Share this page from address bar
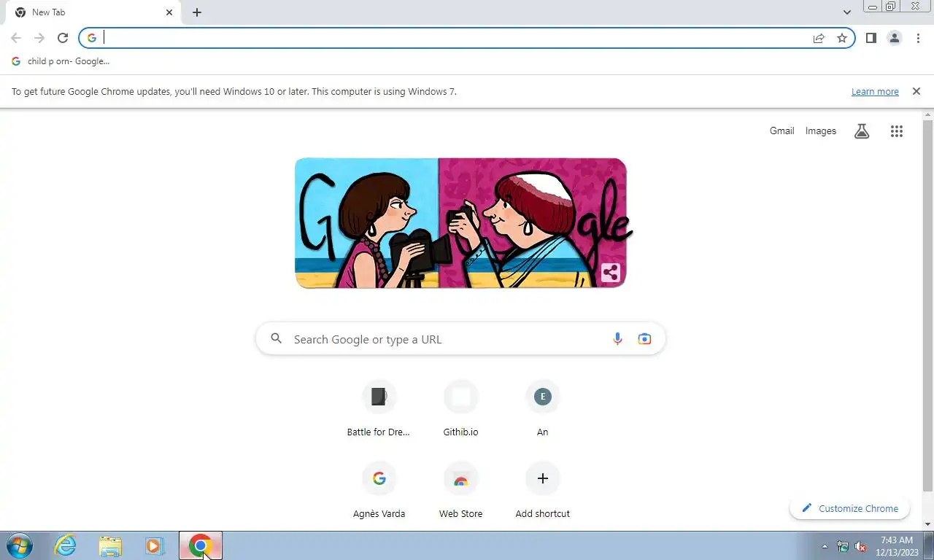The width and height of the screenshot is (934, 560). [819, 38]
